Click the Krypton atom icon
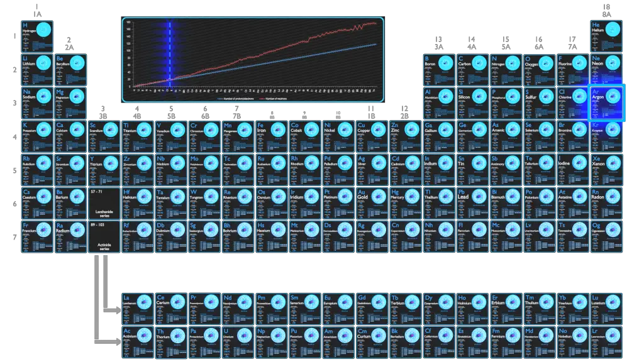Image resolution: width=644 pixels, height=362 pixels. pos(613,130)
